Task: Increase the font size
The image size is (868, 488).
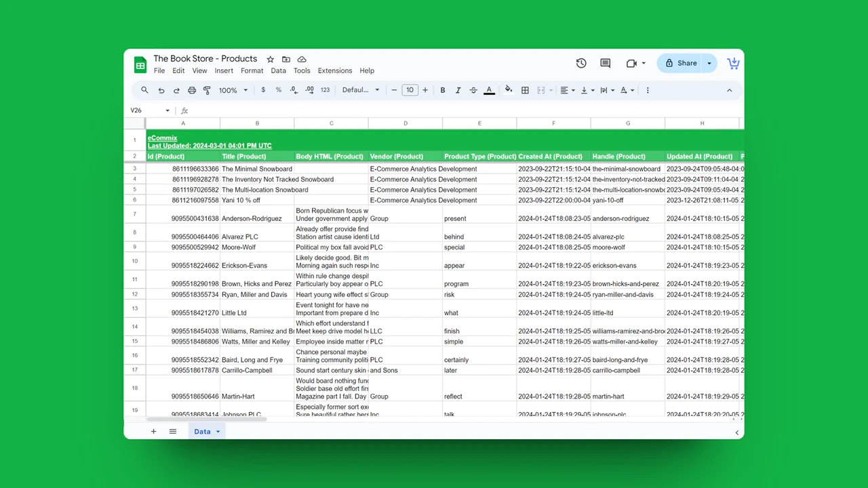Action: coord(425,90)
